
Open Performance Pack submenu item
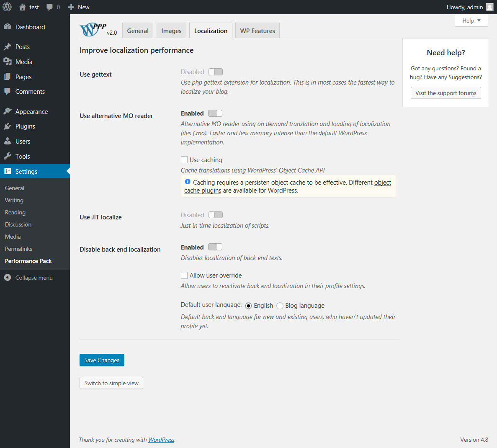click(28, 260)
